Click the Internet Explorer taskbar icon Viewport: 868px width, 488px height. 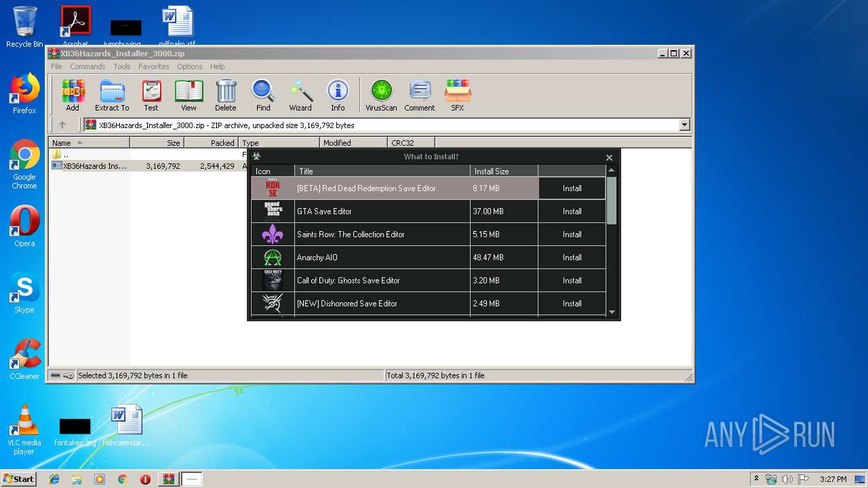coord(54,479)
